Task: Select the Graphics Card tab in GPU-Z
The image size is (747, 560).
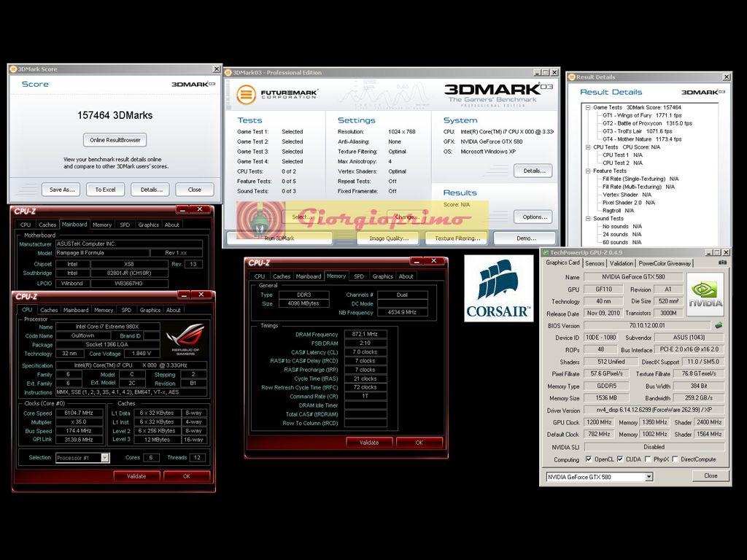Action: (562, 262)
